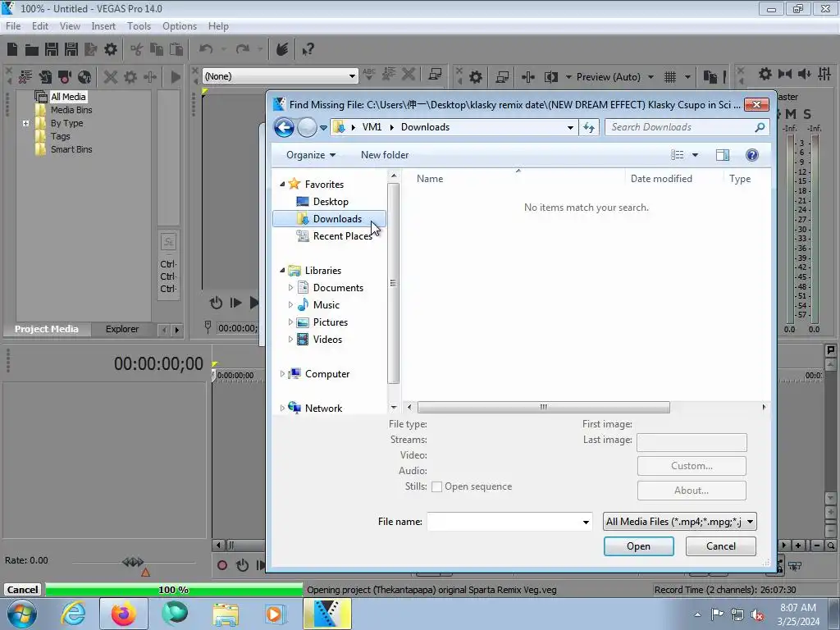
Task: Open Mixing Console sliders icon
Action: coord(824,74)
